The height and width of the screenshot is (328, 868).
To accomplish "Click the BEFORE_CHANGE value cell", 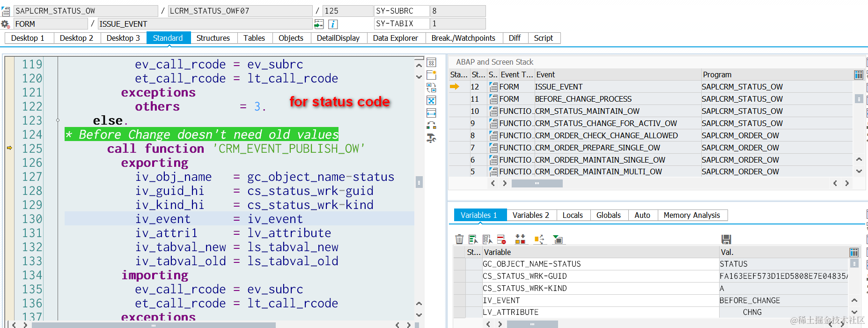I will click(783, 300).
